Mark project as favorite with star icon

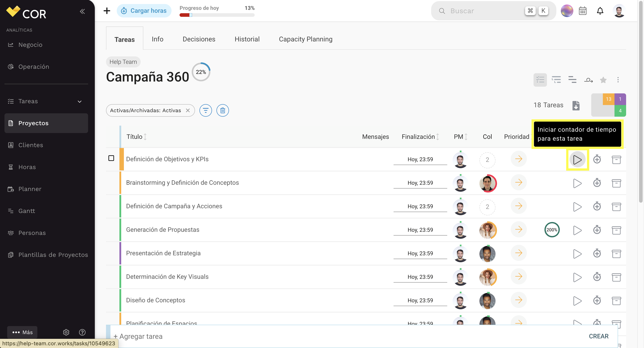[x=603, y=80]
